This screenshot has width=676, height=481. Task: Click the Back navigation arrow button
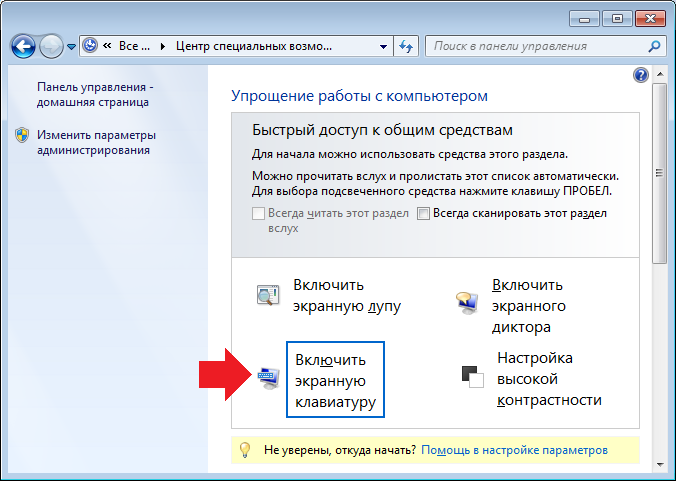tap(23, 46)
